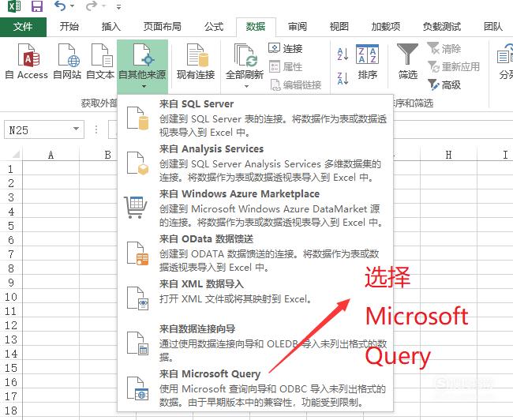The width and height of the screenshot is (513, 420).
Task: Import data 自文本
Action: point(100,62)
